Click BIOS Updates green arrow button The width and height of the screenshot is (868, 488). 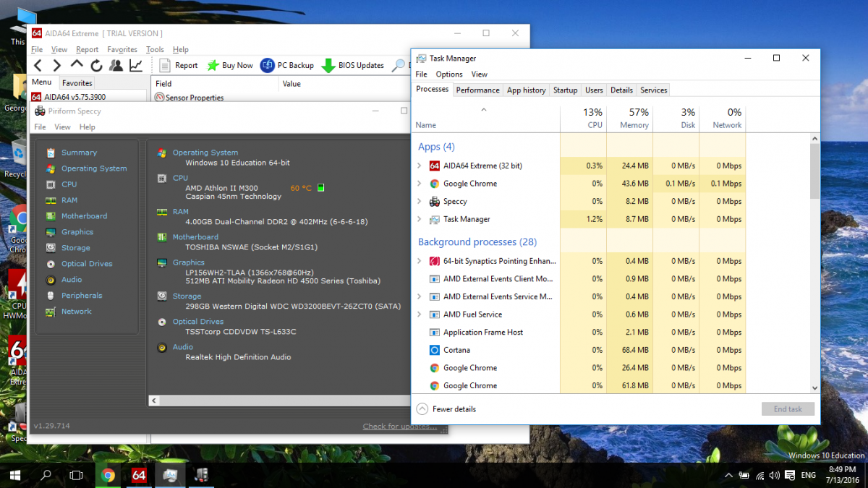coord(353,65)
